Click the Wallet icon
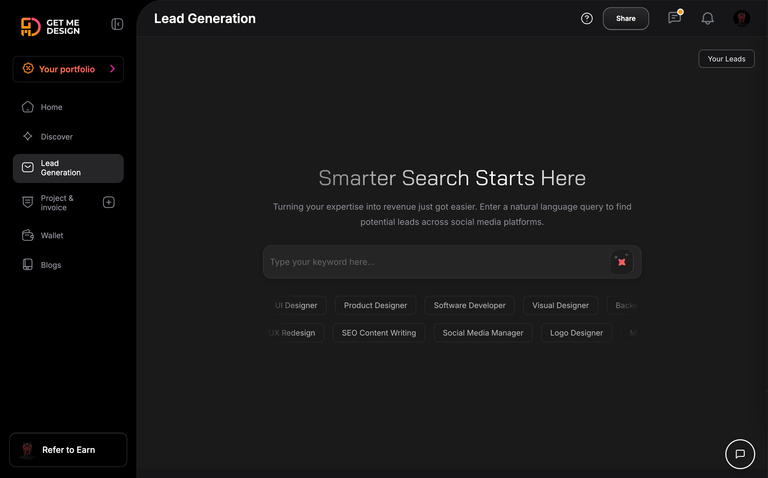This screenshot has width=768, height=478. [28, 235]
